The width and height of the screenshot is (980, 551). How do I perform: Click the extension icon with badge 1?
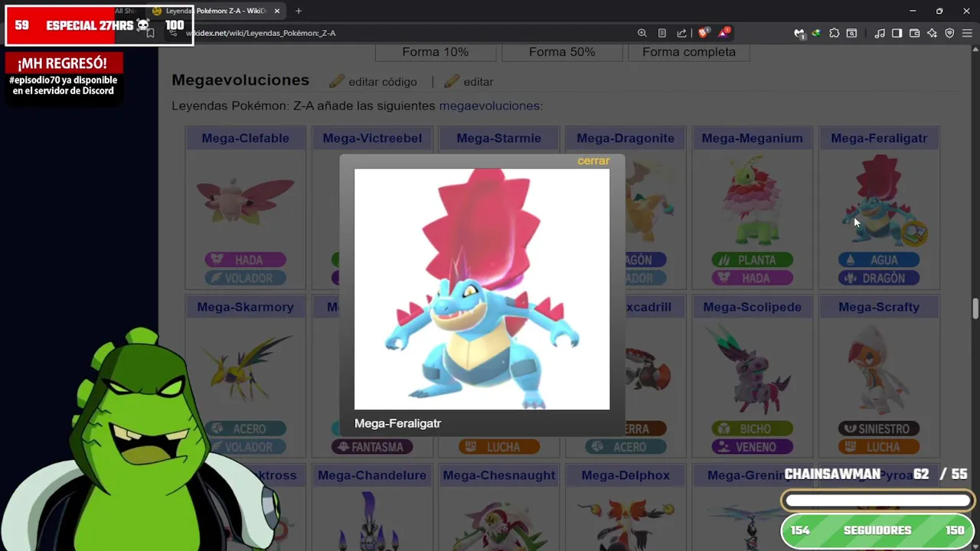click(x=799, y=34)
